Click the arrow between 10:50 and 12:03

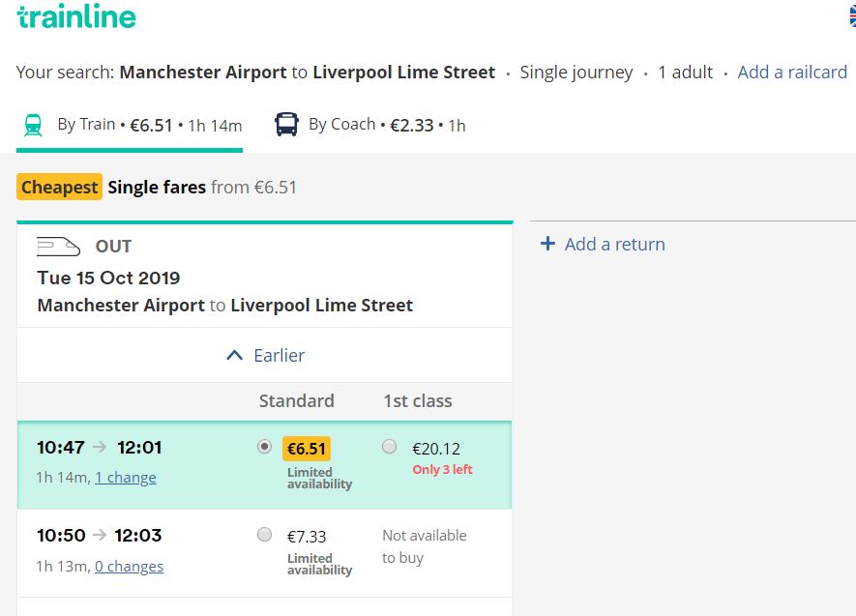pos(100,535)
